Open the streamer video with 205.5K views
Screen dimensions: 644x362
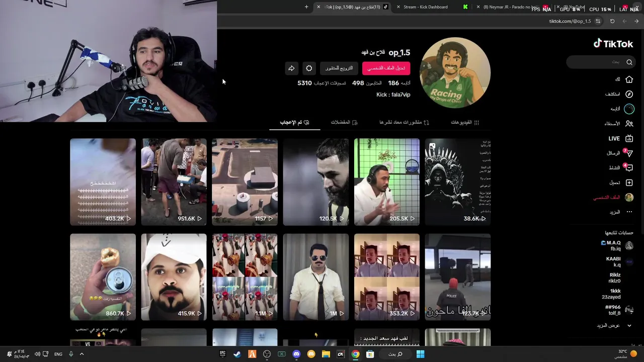pos(387,182)
